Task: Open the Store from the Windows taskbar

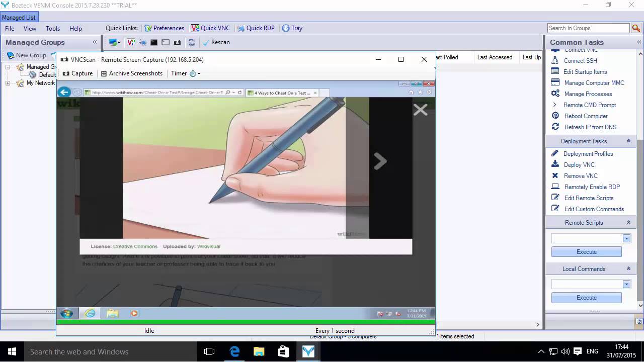Action: pos(283,351)
